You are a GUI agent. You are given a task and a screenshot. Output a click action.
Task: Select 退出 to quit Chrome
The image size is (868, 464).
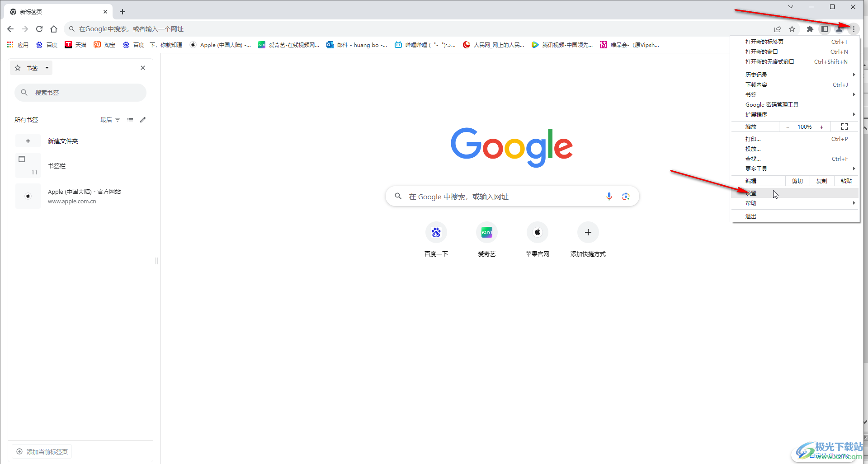[795, 216]
